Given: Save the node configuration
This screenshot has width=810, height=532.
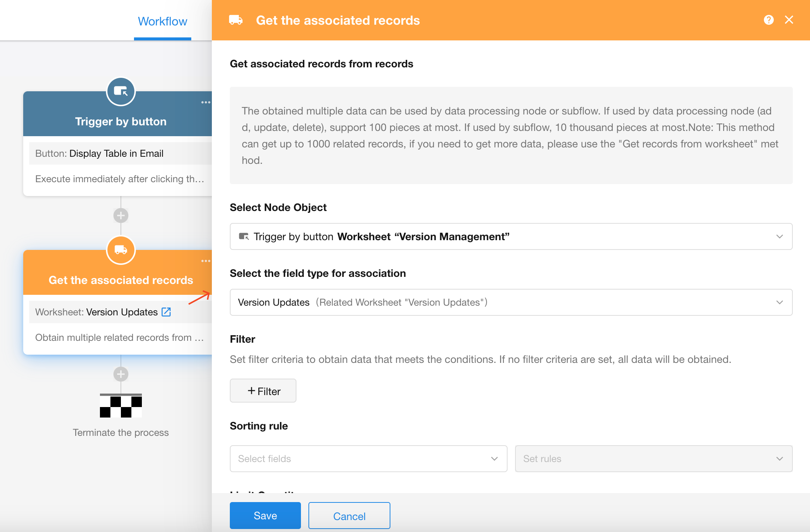Looking at the screenshot, I should click(265, 516).
